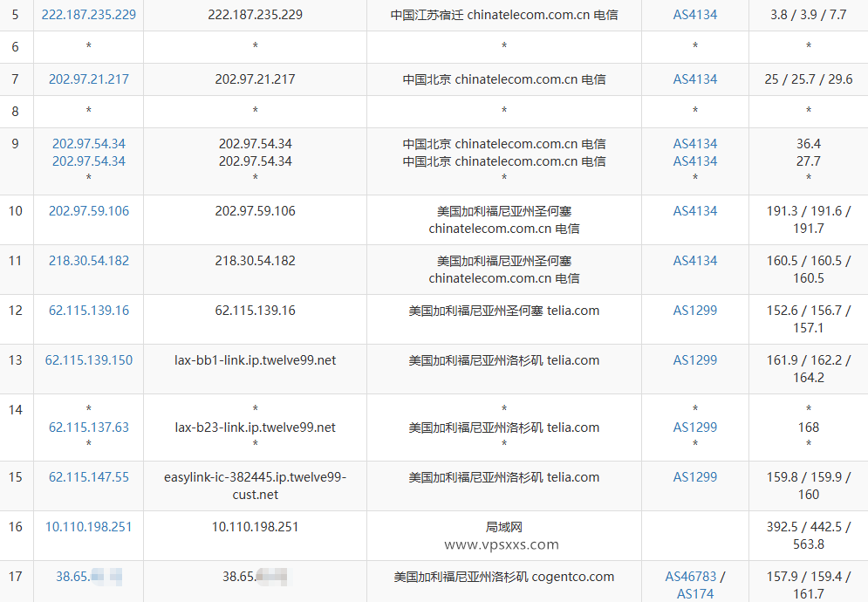Image resolution: width=868 pixels, height=602 pixels.
Task: Click the AS4134 link on hop 11
Action: [694, 260]
